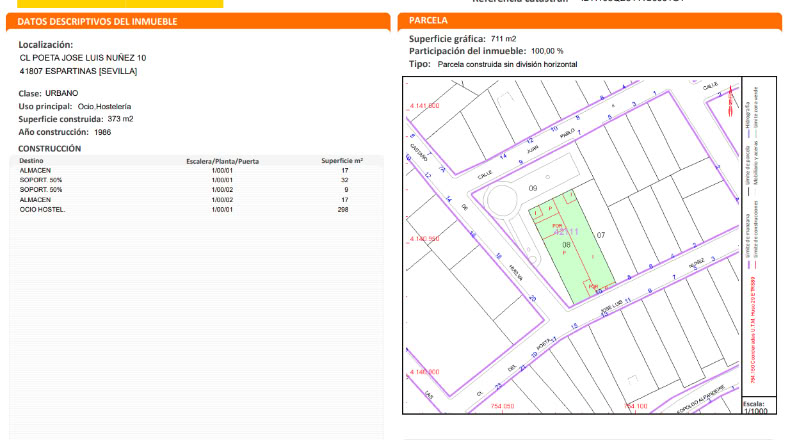Image resolution: width=790 pixels, height=440 pixels.
Task: Click the 'Escala: 1/1000' scale label
Action: [x=755, y=407]
